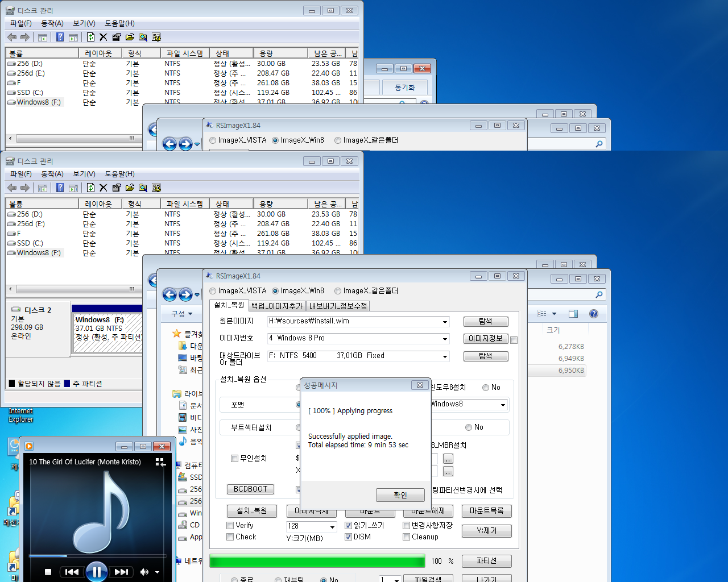Open the arrow next to Explorer view icon
Viewport: 728px width, 582px height.
[x=554, y=314]
